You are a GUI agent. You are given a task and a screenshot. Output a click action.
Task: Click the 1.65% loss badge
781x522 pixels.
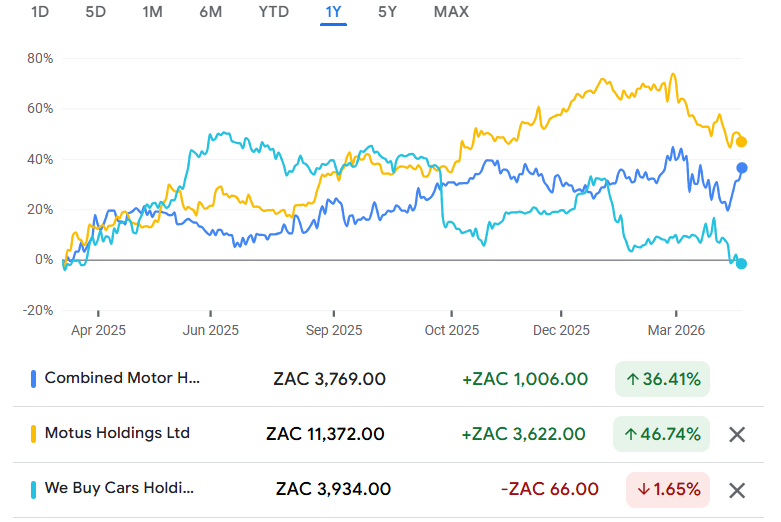667,489
